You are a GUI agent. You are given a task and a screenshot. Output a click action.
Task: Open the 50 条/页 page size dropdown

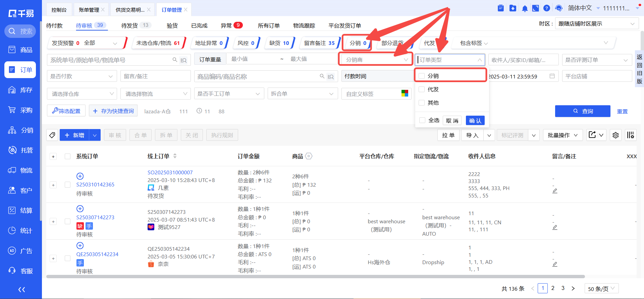(601, 289)
